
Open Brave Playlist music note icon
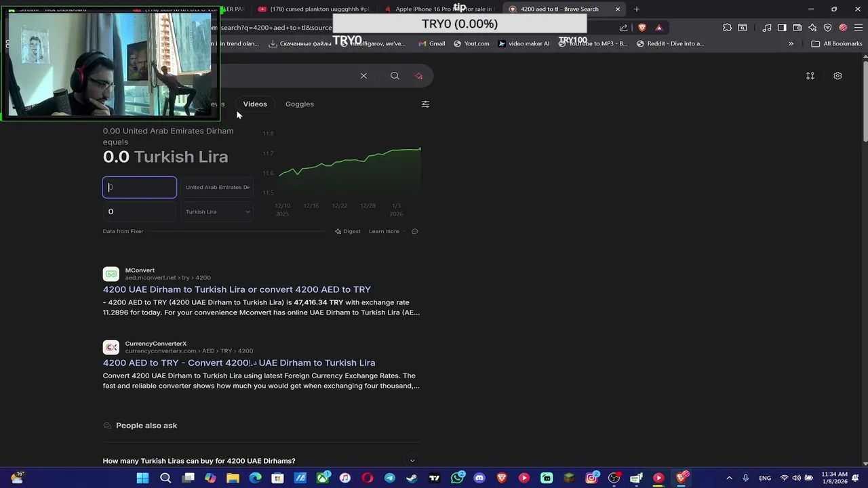(766, 28)
